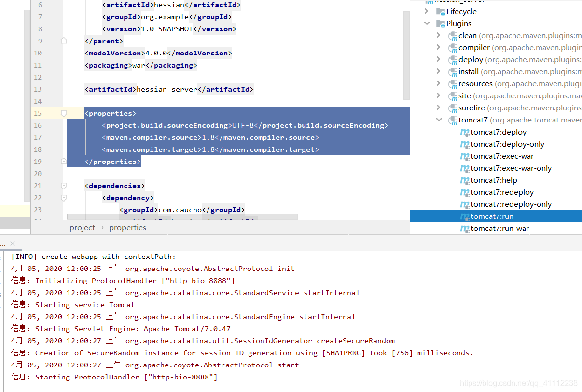The width and height of the screenshot is (582, 392).
Task: Select the install plugin icon
Action: click(x=453, y=72)
